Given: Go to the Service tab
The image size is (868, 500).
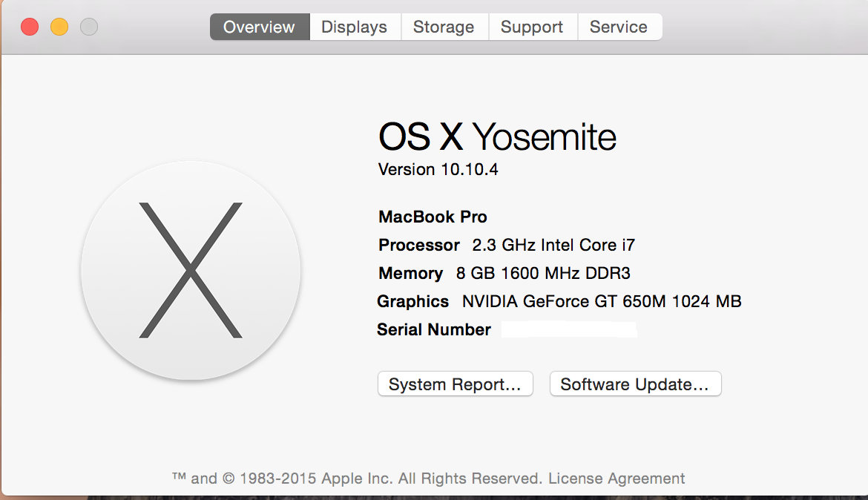Looking at the screenshot, I should coord(618,27).
